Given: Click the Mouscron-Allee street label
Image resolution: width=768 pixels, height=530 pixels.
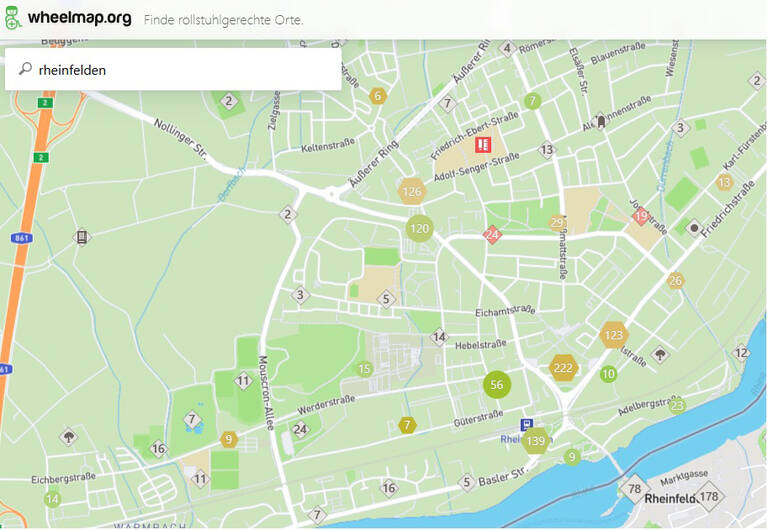Looking at the screenshot, I should (265, 393).
